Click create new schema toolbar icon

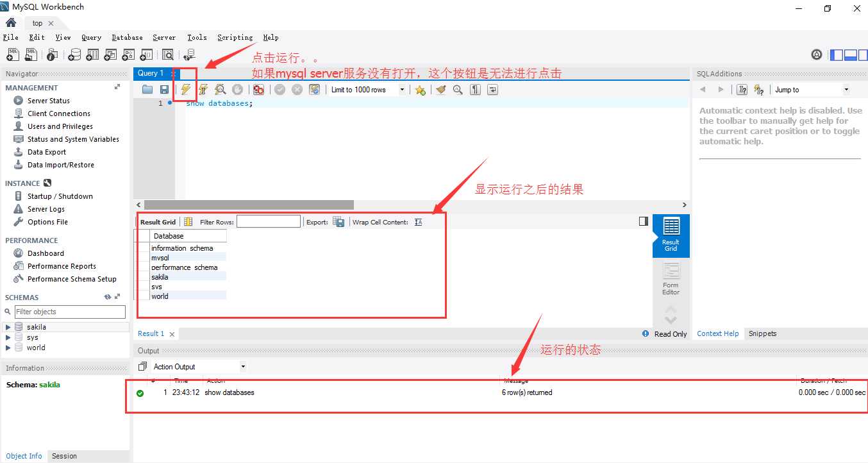[x=75, y=55]
